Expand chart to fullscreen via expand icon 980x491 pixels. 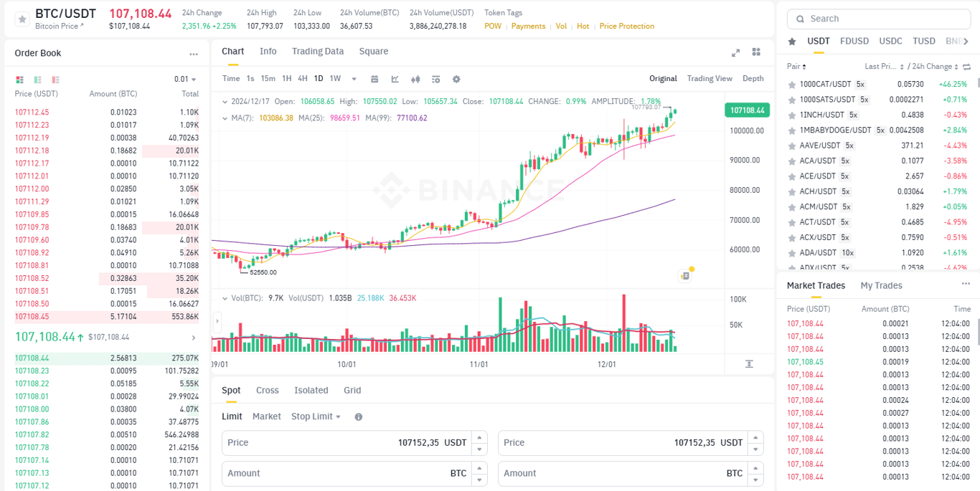tap(735, 52)
